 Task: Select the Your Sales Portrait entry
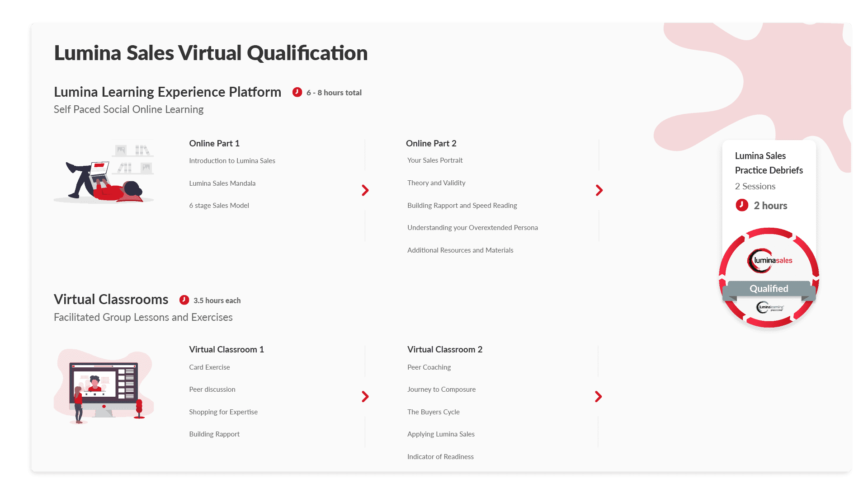[x=434, y=160]
